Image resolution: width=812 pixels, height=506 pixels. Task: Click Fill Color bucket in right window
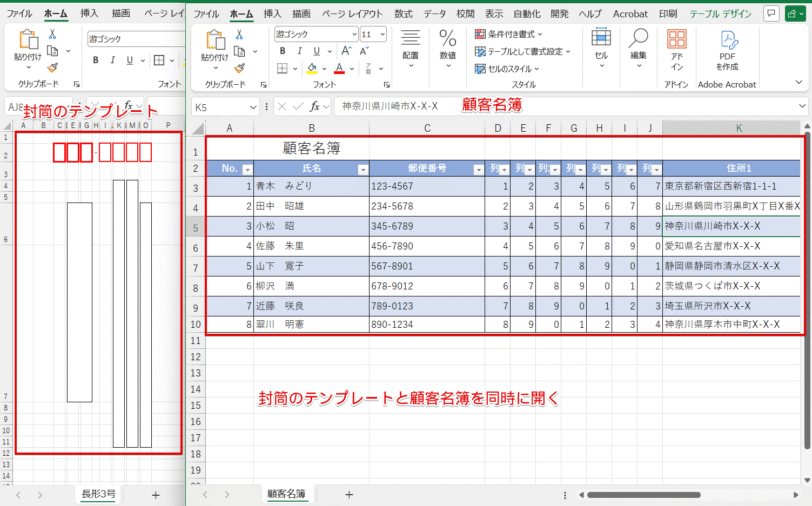[x=312, y=68]
